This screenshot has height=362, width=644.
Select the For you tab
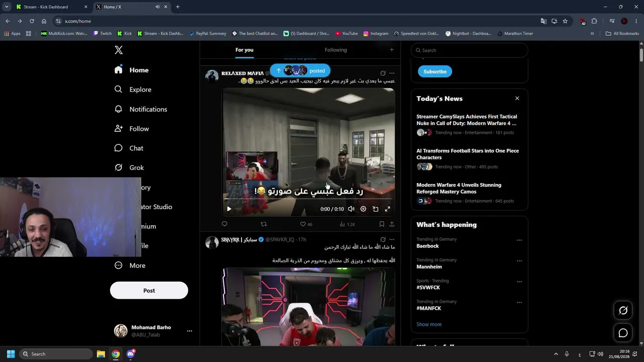coord(245,50)
